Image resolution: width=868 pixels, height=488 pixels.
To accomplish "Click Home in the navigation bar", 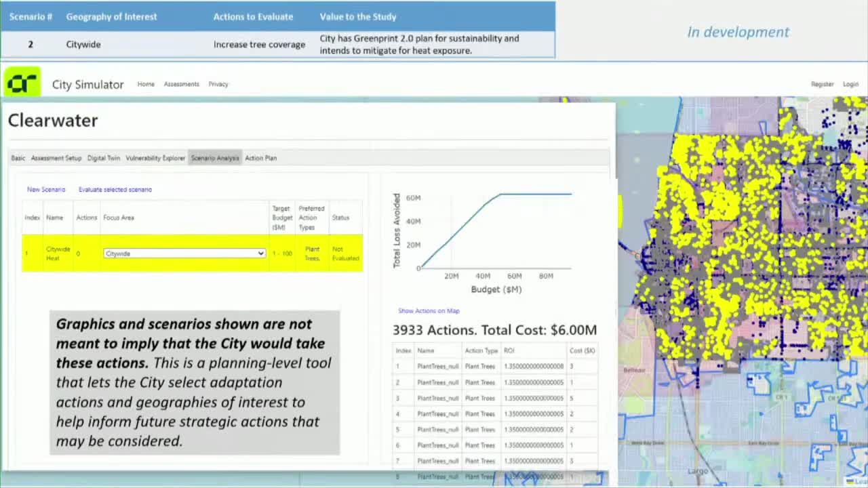I will (x=146, y=84).
